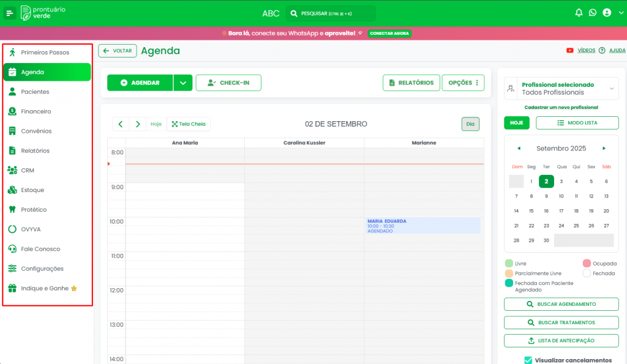Click the YouTube videos icon
Viewport: 627px width, 364px height.
click(570, 51)
